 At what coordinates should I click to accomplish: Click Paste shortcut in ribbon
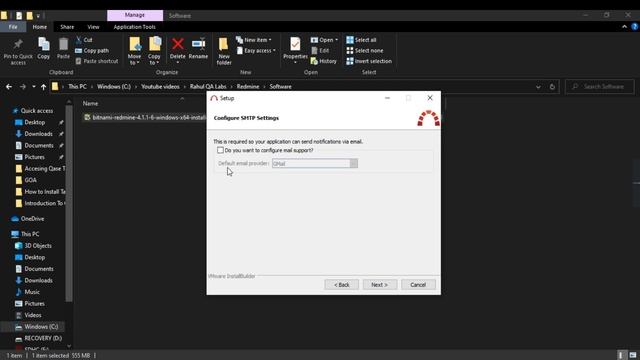coord(97,61)
